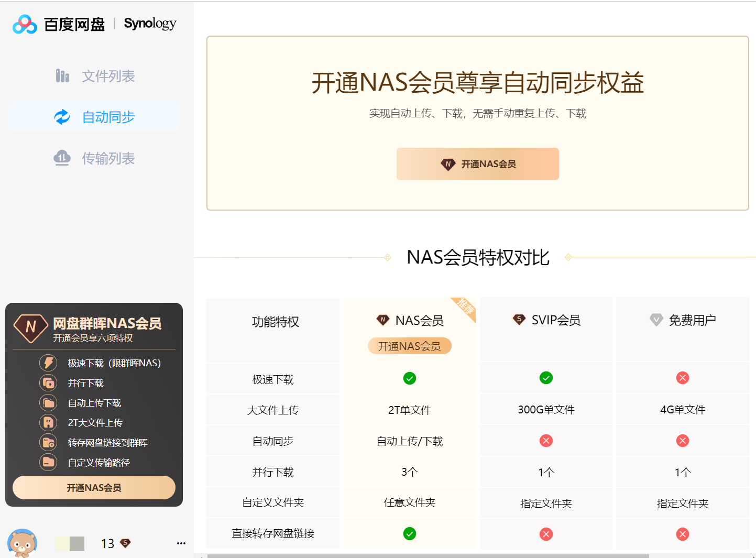Click the lightning 极速下载 feature icon
This screenshot has height=558, width=756.
48,363
